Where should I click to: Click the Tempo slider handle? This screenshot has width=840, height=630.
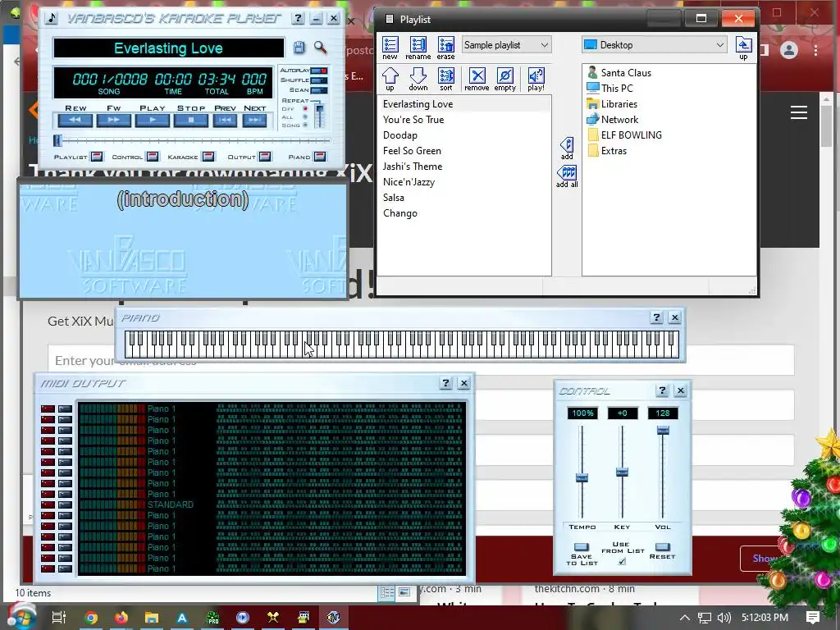point(582,477)
